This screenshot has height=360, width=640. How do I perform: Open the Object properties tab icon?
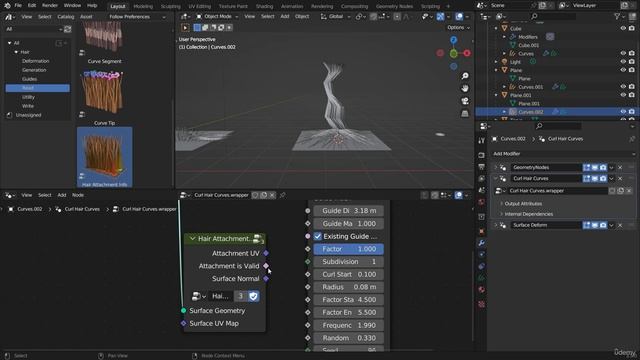(x=482, y=231)
